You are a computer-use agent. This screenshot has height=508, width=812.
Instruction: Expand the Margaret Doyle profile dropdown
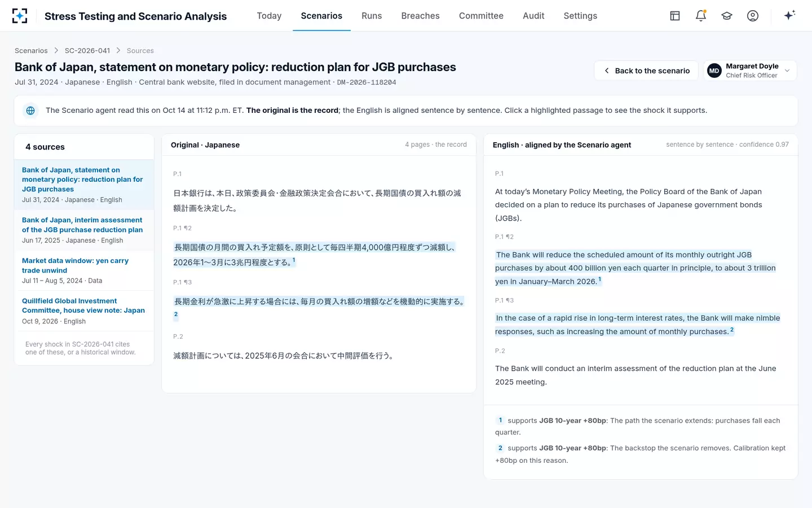[787, 71]
